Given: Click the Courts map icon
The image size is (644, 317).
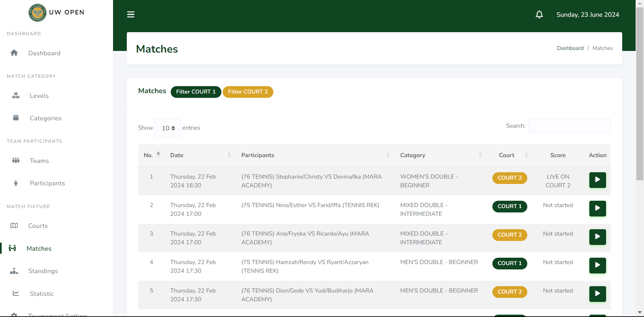Looking at the screenshot, I should coord(14,226).
